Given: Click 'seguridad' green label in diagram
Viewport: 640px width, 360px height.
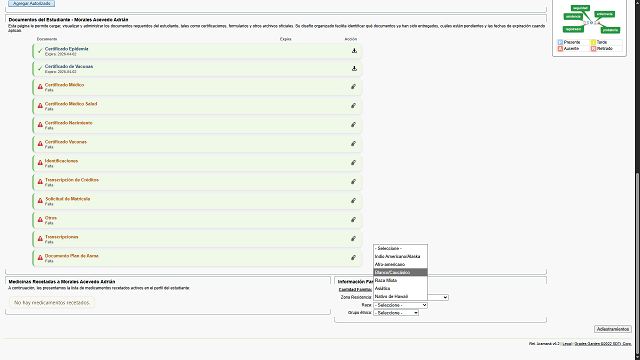Looking at the screenshot, I should point(580,8).
